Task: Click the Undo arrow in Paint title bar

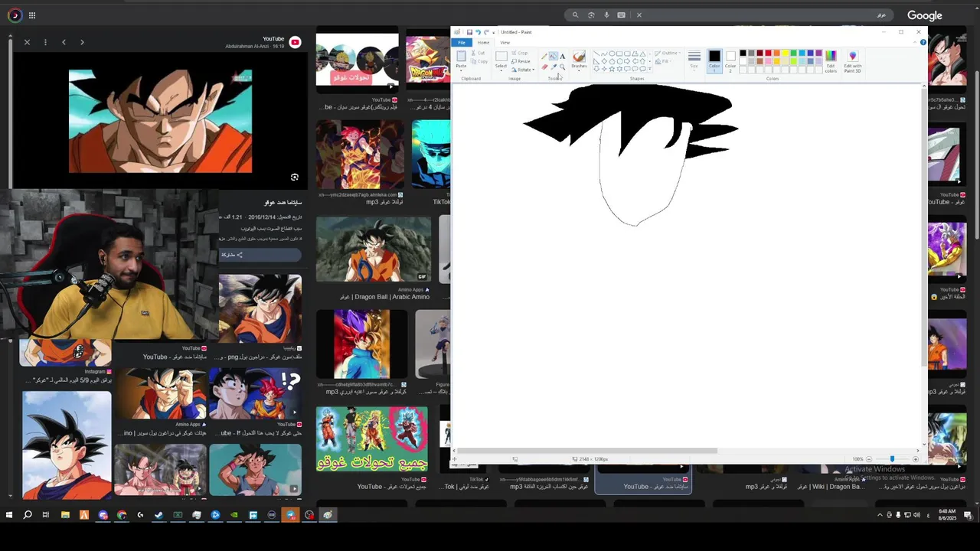Action: [478, 32]
